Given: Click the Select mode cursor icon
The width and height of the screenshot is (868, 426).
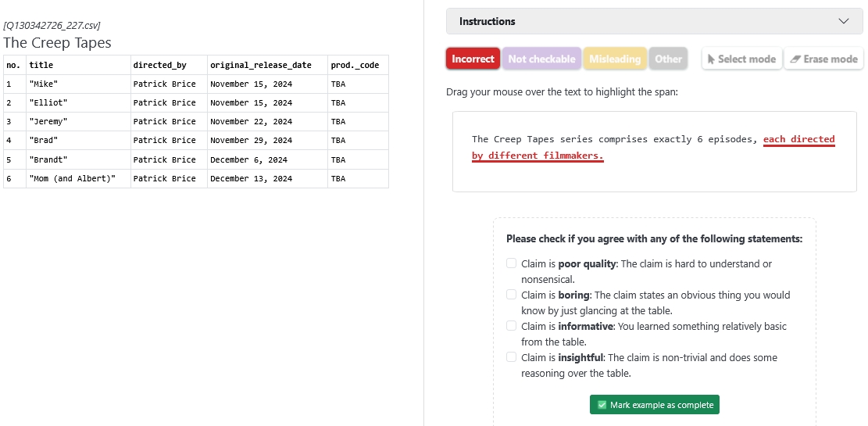Looking at the screenshot, I should tap(712, 59).
